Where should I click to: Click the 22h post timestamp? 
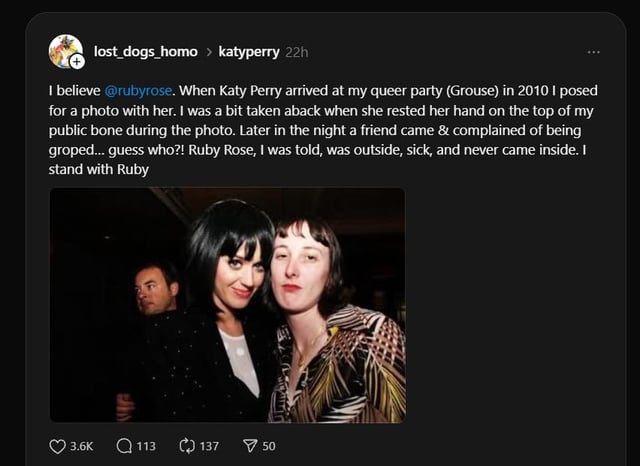(x=297, y=52)
